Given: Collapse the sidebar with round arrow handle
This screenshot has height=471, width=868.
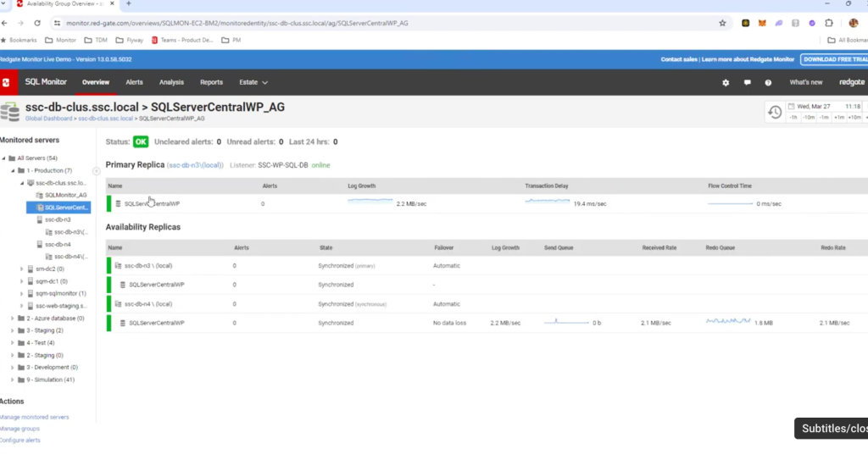Looking at the screenshot, I should [x=97, y=171].
